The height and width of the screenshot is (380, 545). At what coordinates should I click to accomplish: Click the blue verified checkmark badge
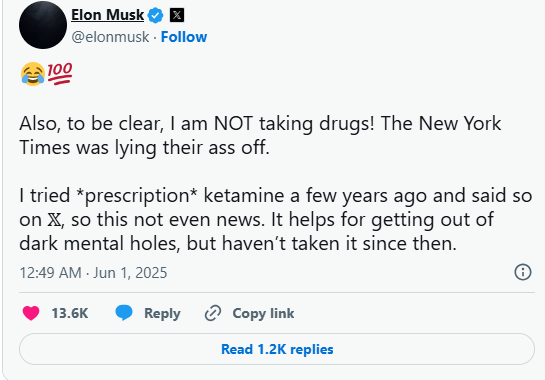[x=155, y=15]
